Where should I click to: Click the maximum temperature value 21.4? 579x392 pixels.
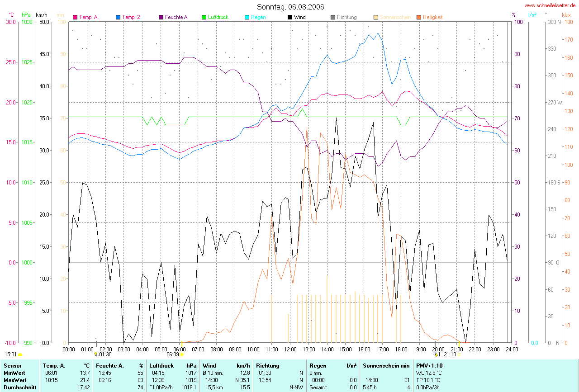coord(85,380)
